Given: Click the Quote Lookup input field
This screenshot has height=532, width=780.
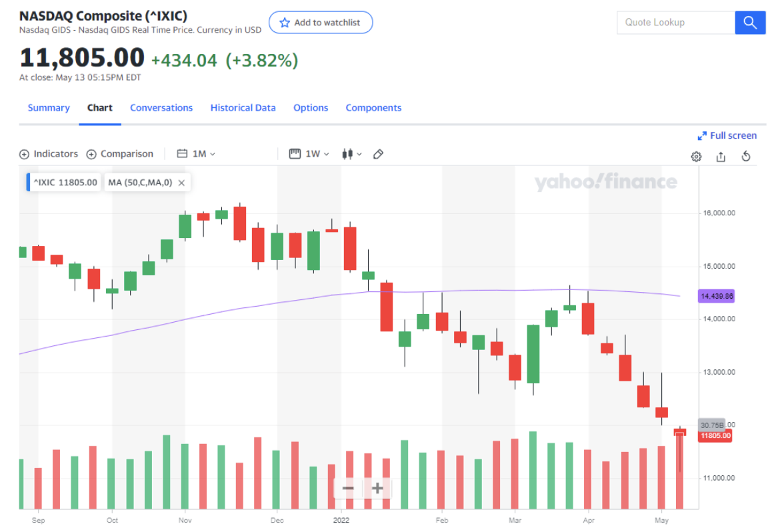Looking at the screenshot, I should [x=675, y=23].
